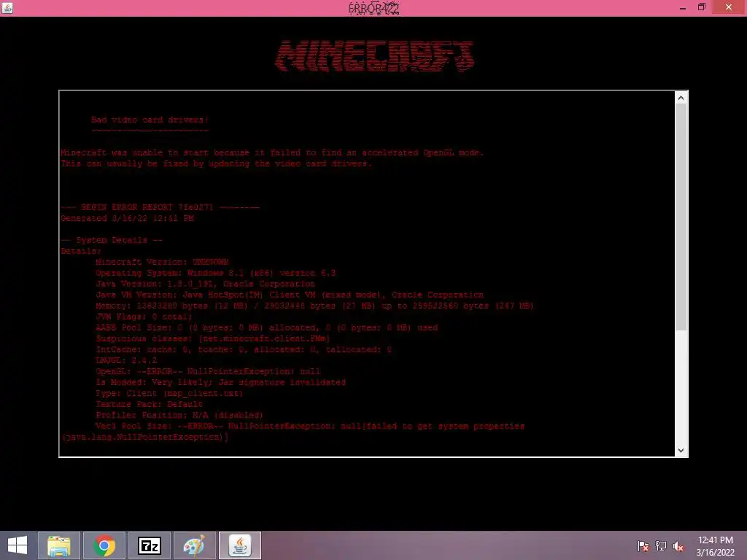Image resolution: width=747 pixels, height=560 pixels.
Task: Open the Windows Start button
Action: [18, 545]
